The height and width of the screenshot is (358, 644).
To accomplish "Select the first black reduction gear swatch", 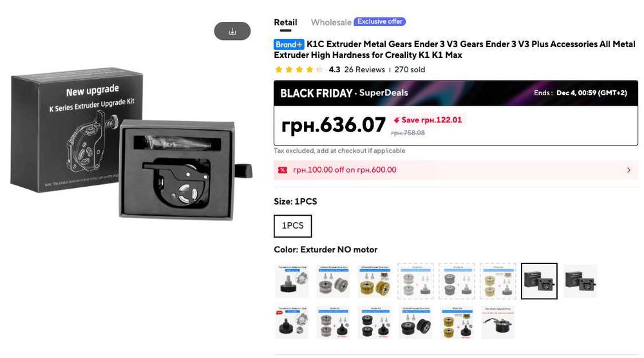I will (292, 281).
